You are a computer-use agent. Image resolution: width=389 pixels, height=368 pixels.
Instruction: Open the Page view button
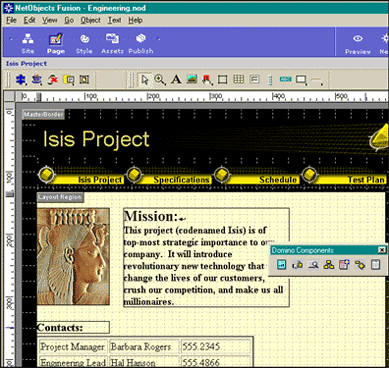point(56,43)
